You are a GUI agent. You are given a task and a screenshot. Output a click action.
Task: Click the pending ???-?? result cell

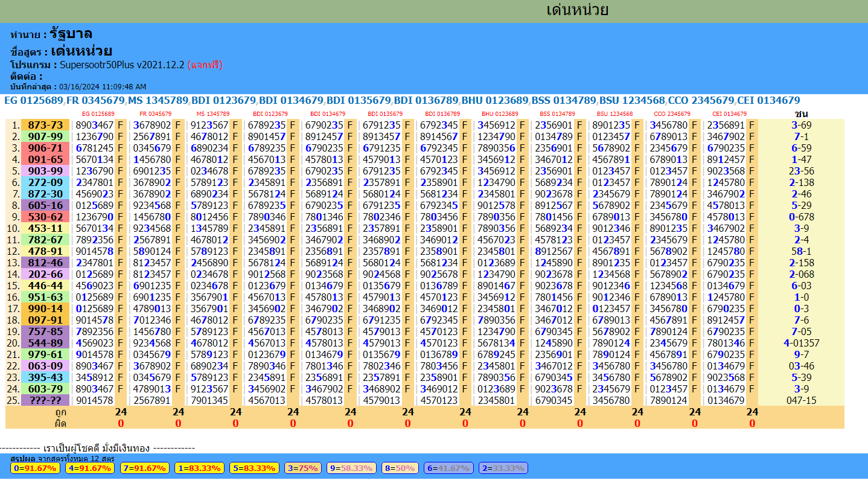46,400
